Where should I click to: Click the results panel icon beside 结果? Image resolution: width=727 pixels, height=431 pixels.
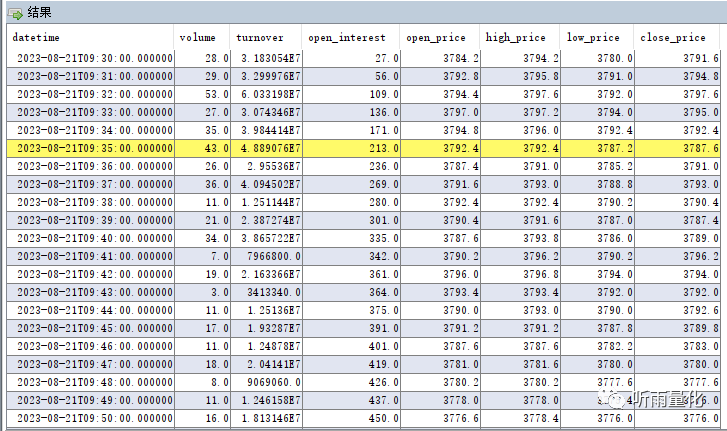coord(15,13)
